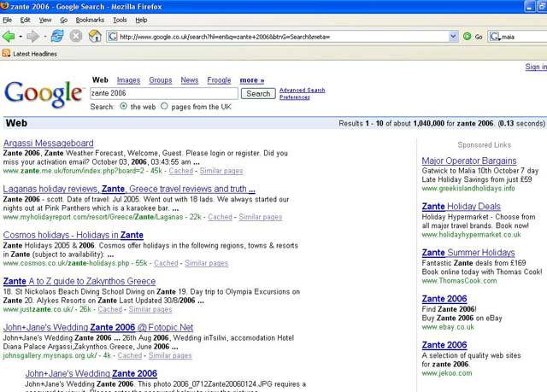Viewport: 547px width, 392px height.
Task: Click the Back arrow navigation button
Action: pyautogui.click(x=9, y=36)
